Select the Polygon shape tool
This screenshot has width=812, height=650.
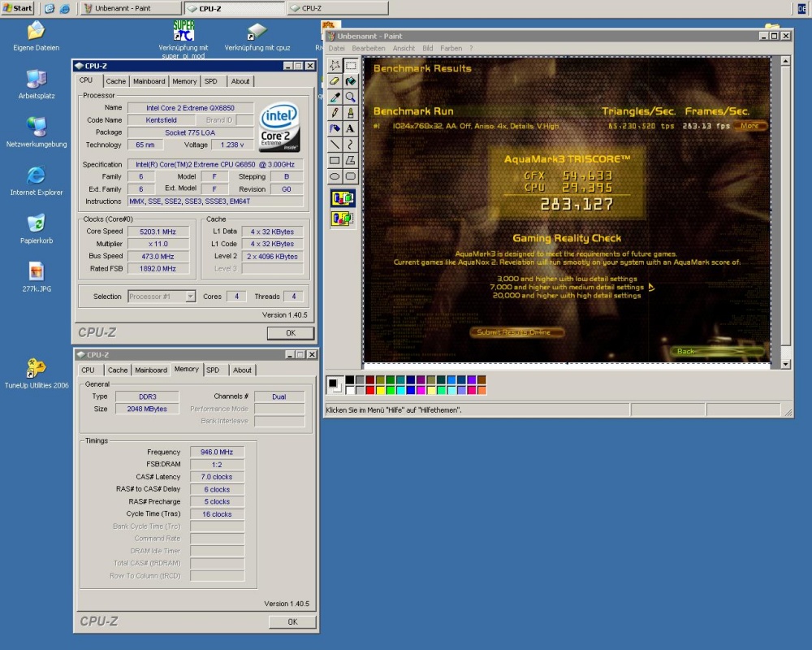[351, 160]
